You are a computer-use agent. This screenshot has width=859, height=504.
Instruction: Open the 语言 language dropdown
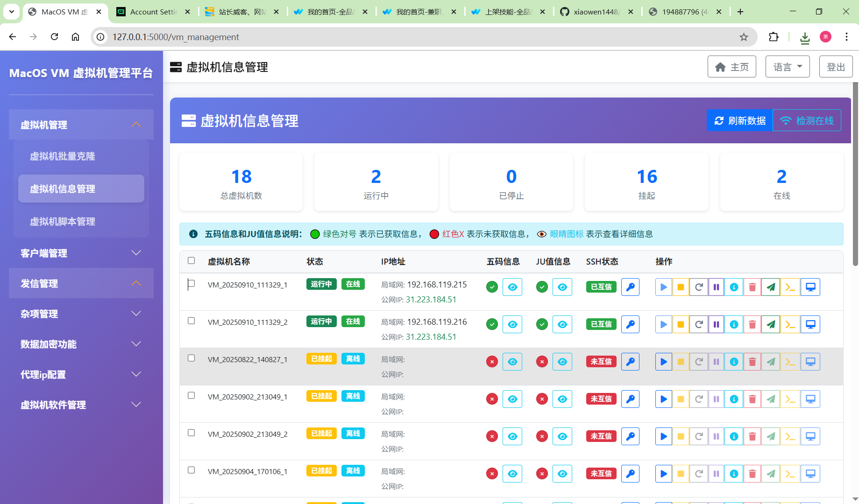pos(787,67)
